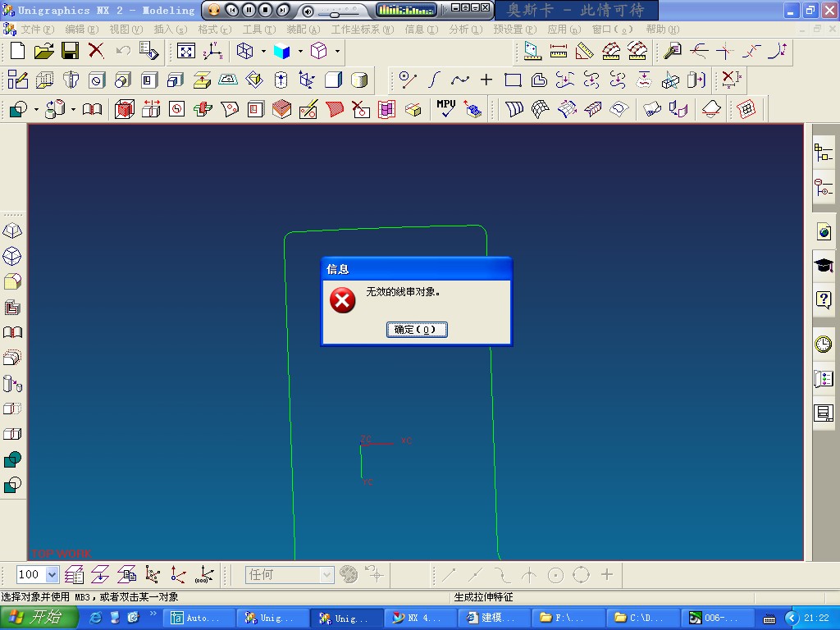Click the red X delete icon
This screenshot has height=630, width=840.
pyautogui.click(x=97, y=51)
